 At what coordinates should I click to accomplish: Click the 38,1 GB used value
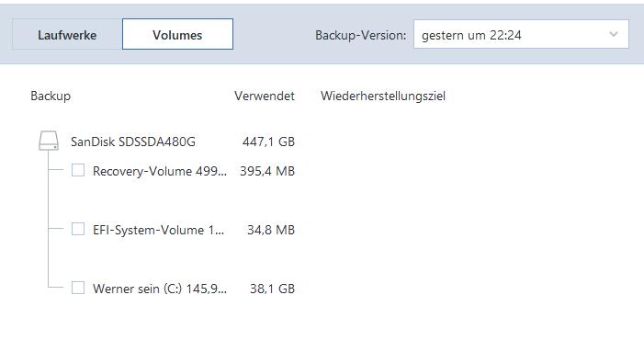(272, 289)
